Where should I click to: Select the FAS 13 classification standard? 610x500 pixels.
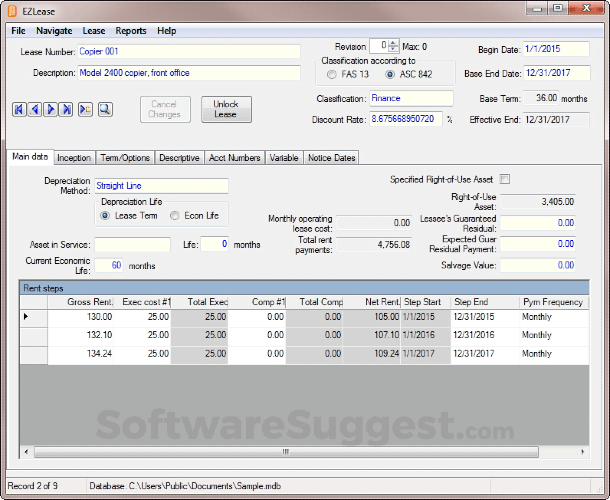click(332, 74)
